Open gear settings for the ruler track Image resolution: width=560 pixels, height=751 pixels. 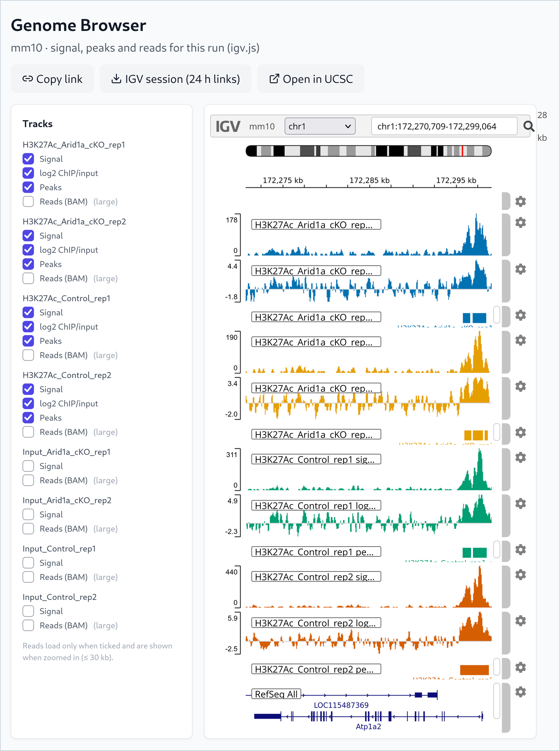pos(521,201)
